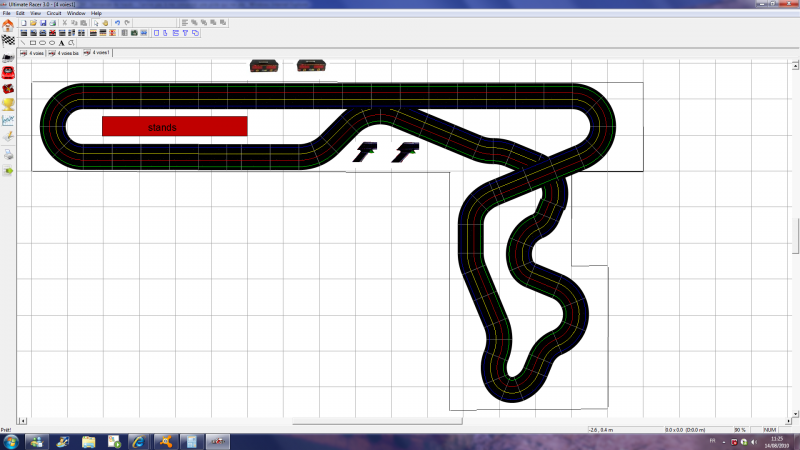This screenshot has height=450, width=800.
Task: Click the printer icon in sidebar
Action: pyautogui.click(x=8, y=154)
